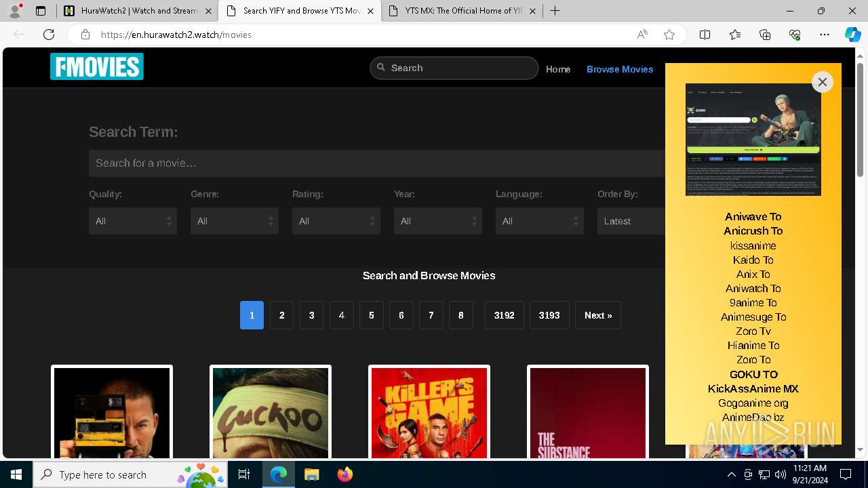The image size is (868, 488).
Task: Jump to last page 3193
Action: [x=549, y=315]
